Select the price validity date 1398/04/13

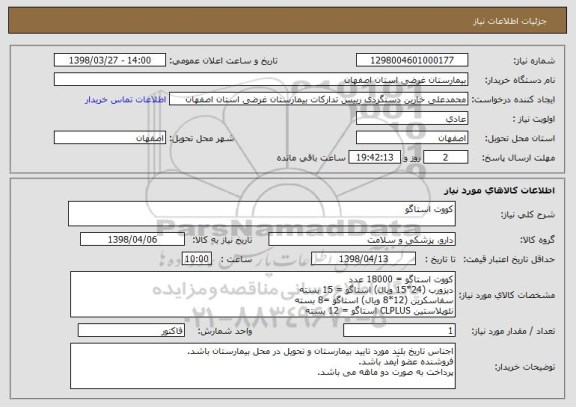tap(363, 259)
